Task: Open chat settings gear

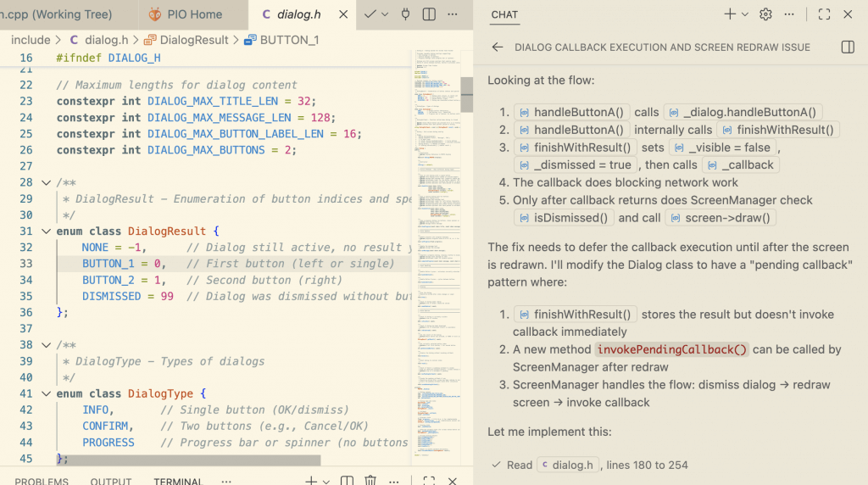Action: click(x=765, y=14)
